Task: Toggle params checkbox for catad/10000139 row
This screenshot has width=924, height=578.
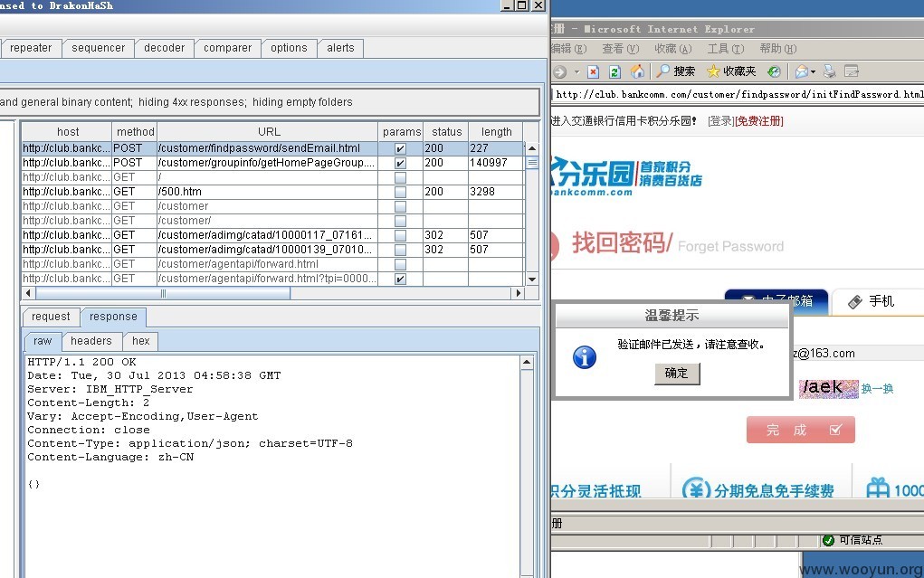Action: click(x=400, y=250)
